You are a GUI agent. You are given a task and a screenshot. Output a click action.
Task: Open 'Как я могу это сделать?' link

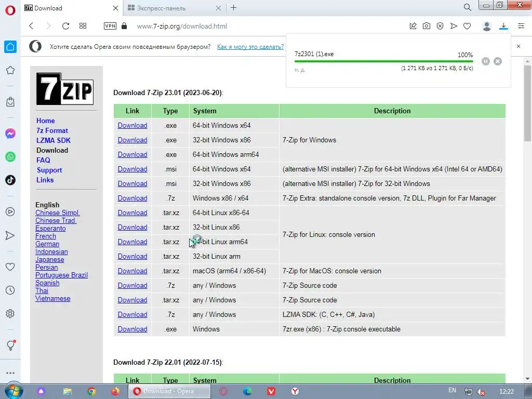pyautogui.click(x=250, y=47)
